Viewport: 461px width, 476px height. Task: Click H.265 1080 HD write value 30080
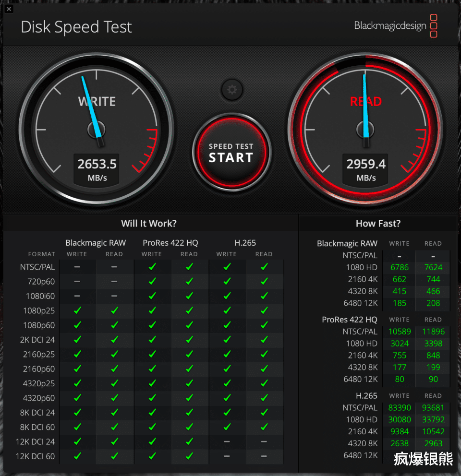[x=400, y=419]
